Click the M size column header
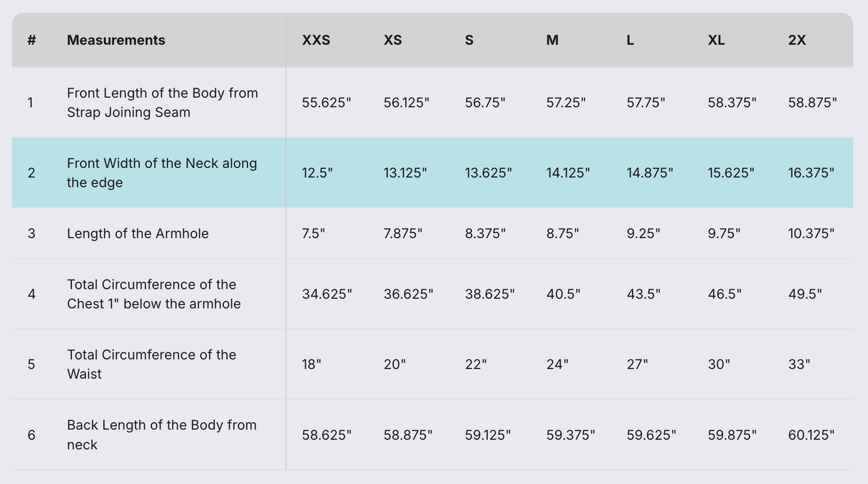This screenshot has height=484, width=868. tap(552, 40)
